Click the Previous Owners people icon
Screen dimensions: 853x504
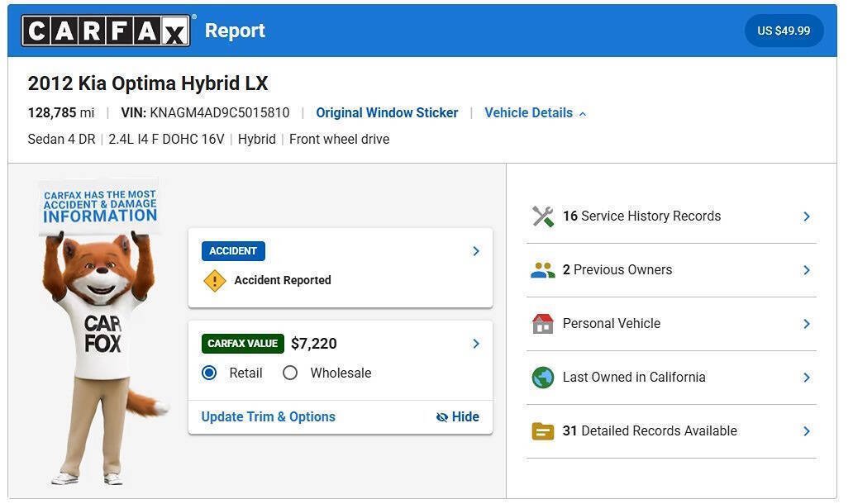[542, 270]
